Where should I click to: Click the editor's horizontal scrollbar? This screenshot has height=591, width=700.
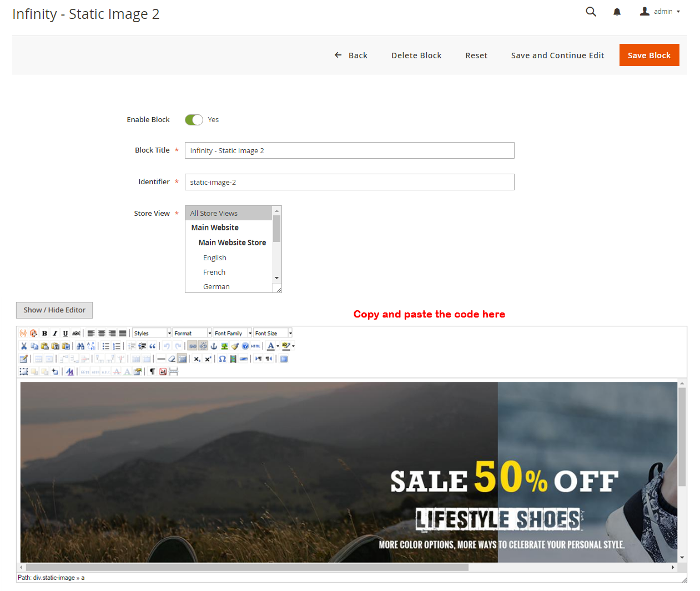click(x=247, y=568)
